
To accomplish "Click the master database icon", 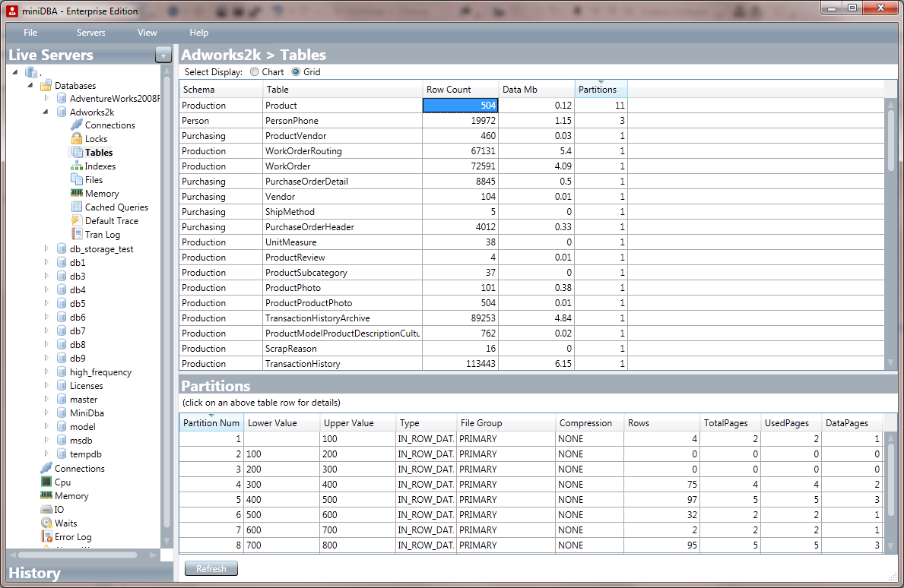I will 62,399.
